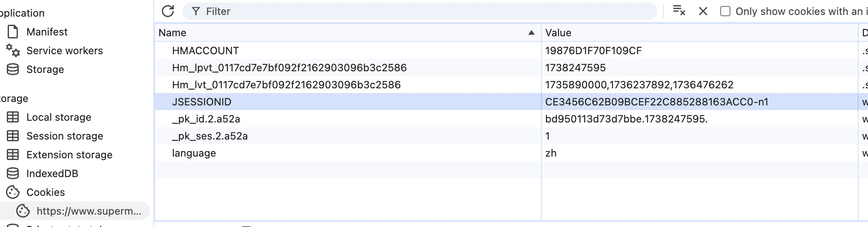Screen dimensions: 868x227
Task: Click the clear all cookies icon
Action: (x=678, y=11)
